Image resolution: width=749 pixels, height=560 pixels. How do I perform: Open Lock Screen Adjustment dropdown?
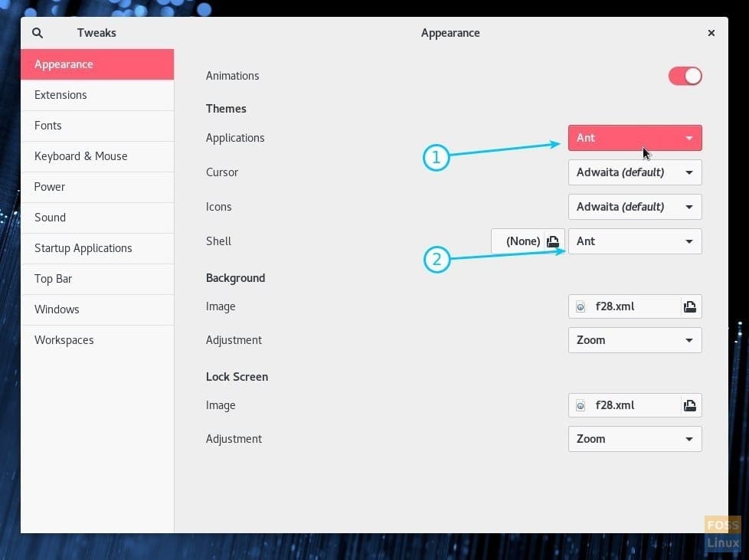(x=635, y=439)
